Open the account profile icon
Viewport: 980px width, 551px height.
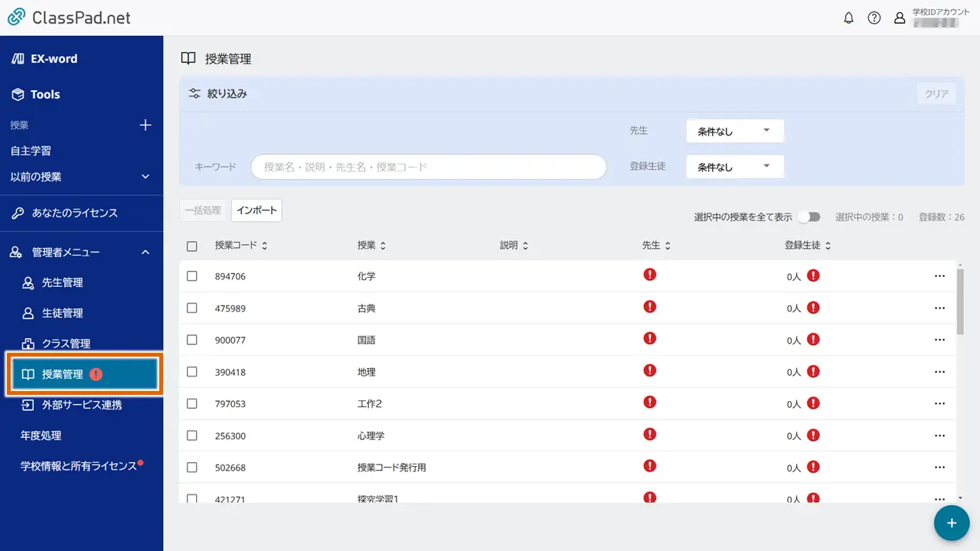coord(900,17)
